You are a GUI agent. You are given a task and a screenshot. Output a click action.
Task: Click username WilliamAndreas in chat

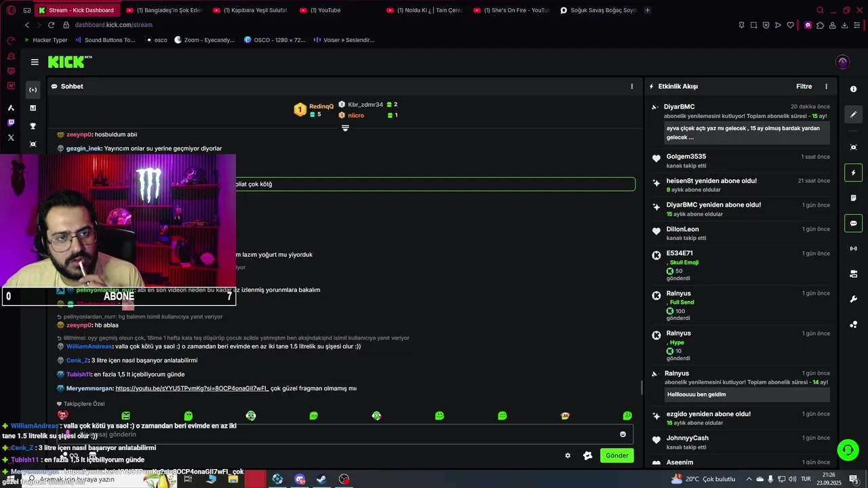(90, 346)
